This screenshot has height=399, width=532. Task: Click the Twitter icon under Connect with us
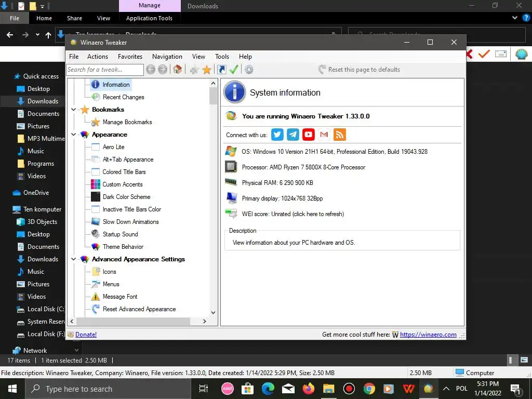[277, 135]
